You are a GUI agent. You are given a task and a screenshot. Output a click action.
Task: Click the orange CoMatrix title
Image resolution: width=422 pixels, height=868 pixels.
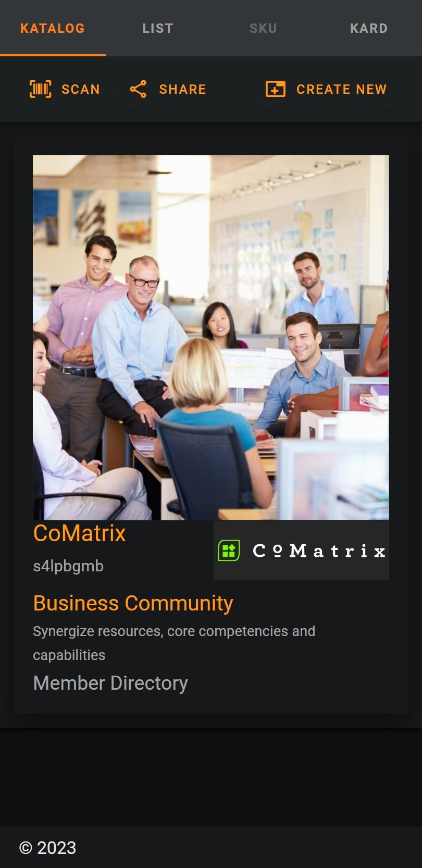coord(80,533)
